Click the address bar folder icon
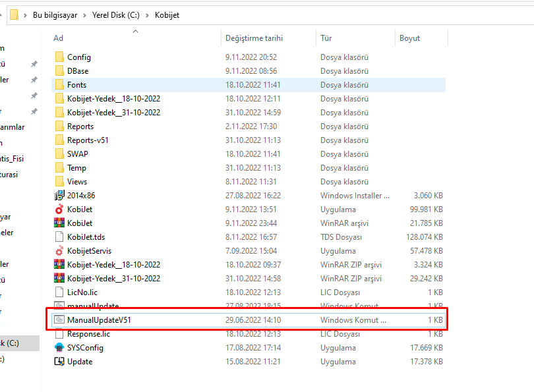534x392 pixels. click(14, 15)
